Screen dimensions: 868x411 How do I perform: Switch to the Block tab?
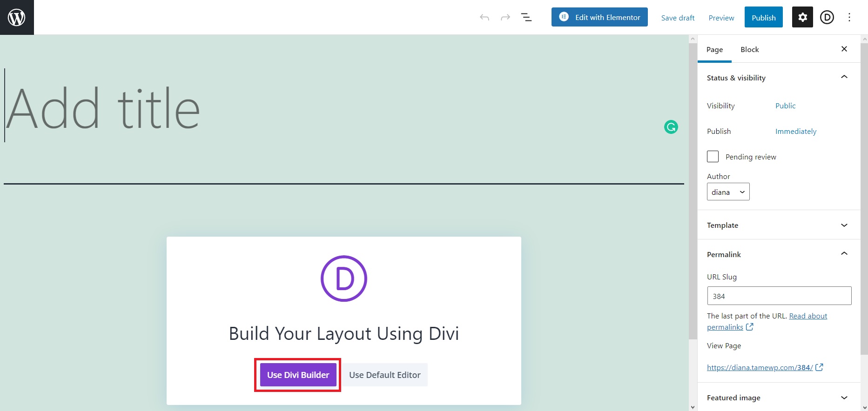pos(750,49)
